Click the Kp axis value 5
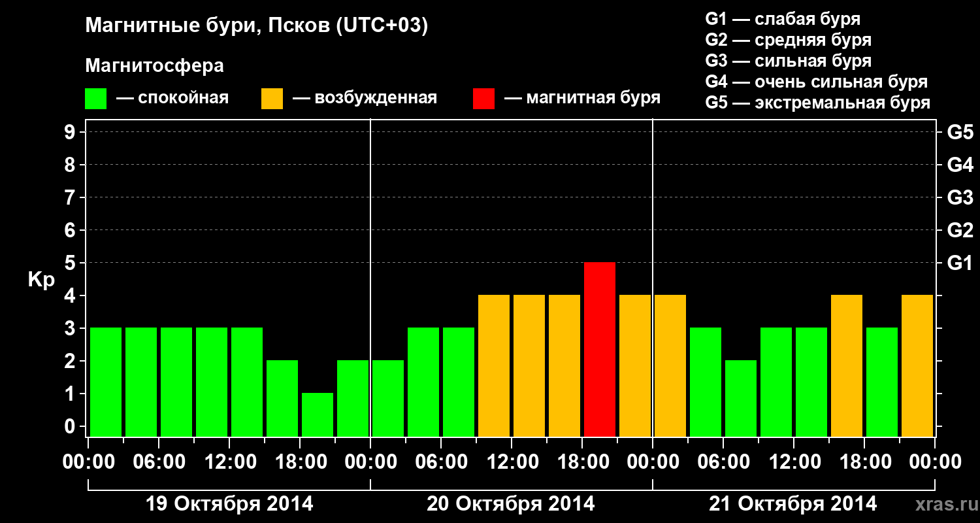980x523 pixels. [x=71, y=263]
